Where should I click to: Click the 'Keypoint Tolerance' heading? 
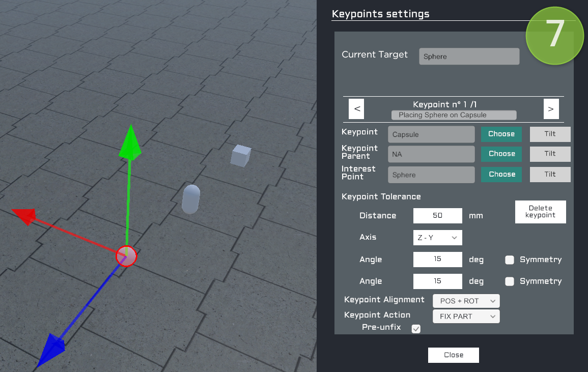(x=381, y=196)
